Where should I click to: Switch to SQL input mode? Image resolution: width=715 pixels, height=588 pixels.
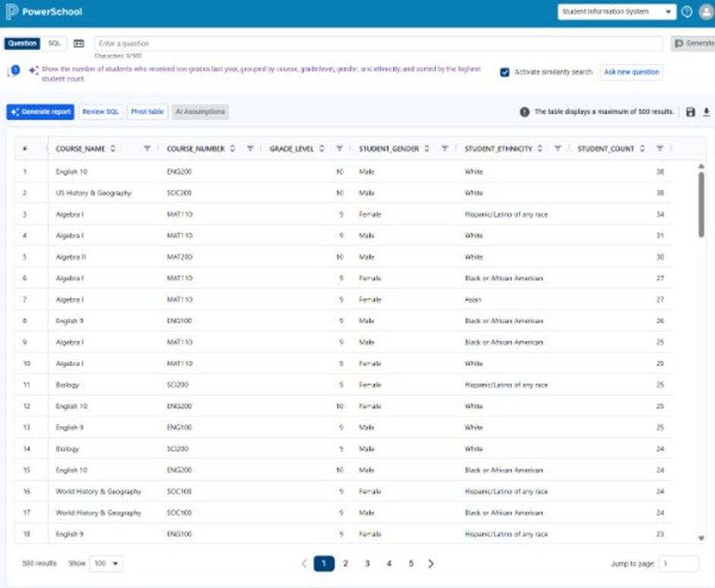pyautogui.click(x=54, y=43)
